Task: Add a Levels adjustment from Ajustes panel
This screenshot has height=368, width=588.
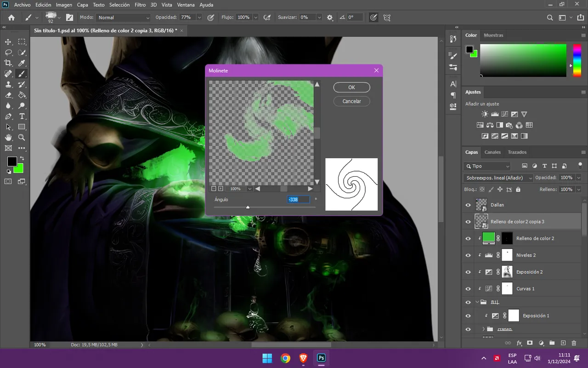Action: pyautogui.click(x=495, y=114)
